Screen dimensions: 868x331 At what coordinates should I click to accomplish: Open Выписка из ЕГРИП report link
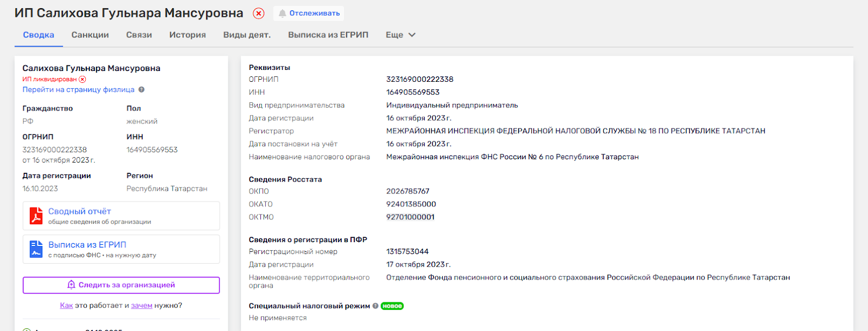click(x=87, y=245)
